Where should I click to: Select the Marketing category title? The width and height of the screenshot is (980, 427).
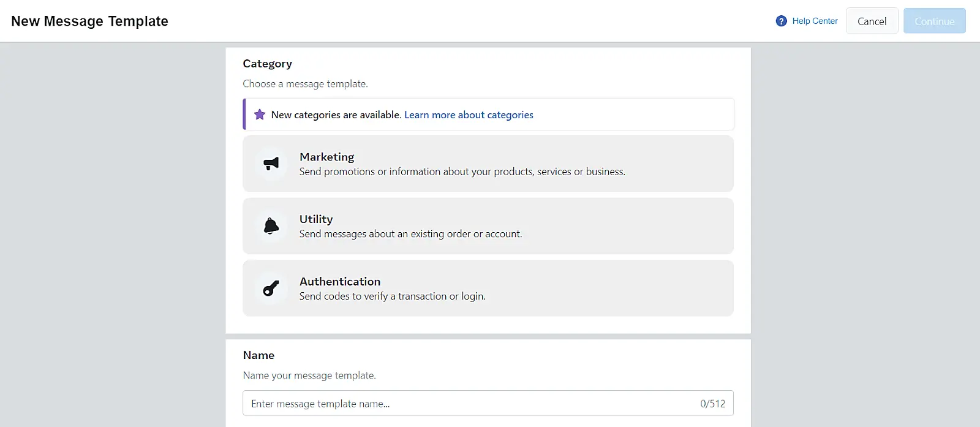point(326,157)
